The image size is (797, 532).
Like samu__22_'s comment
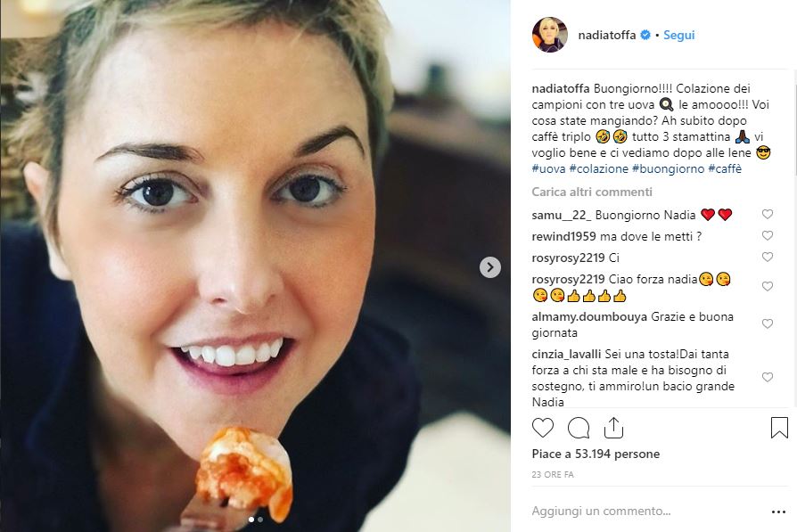767,215
